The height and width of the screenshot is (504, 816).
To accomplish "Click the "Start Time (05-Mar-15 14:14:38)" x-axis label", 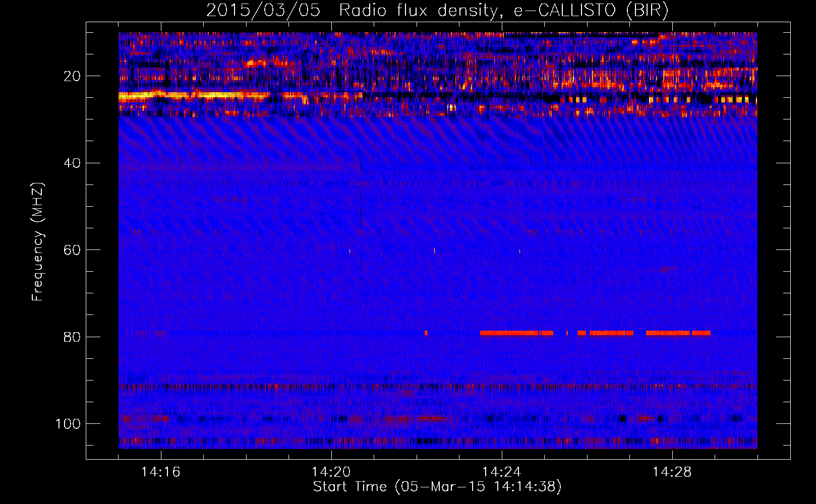I will pyautogui.click(x=437, y=487).
